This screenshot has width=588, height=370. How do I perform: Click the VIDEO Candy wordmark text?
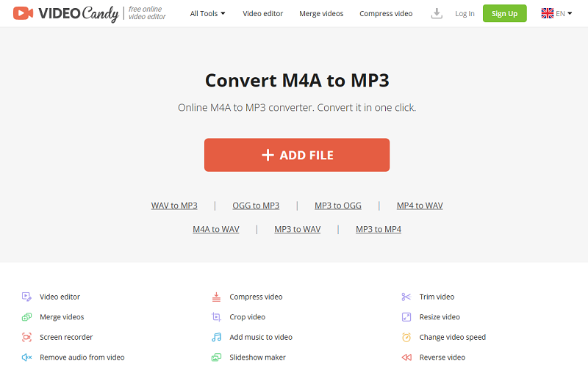click(79, 14)
